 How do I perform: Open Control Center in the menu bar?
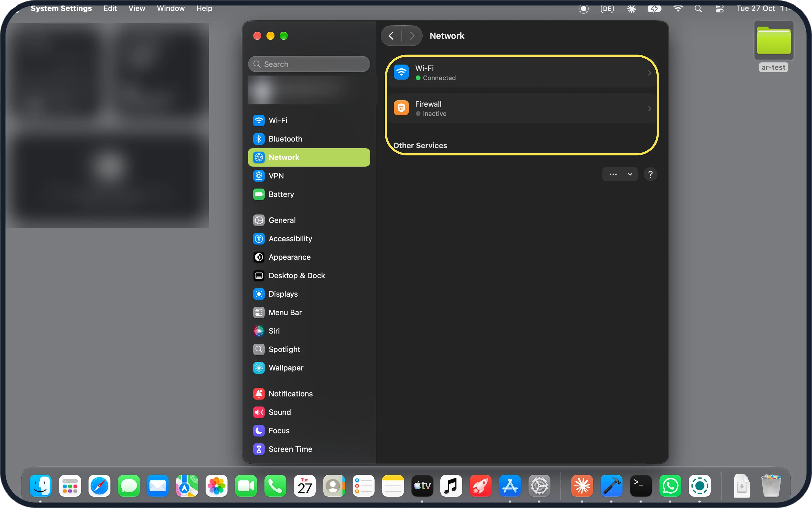[x=719, y=9]
